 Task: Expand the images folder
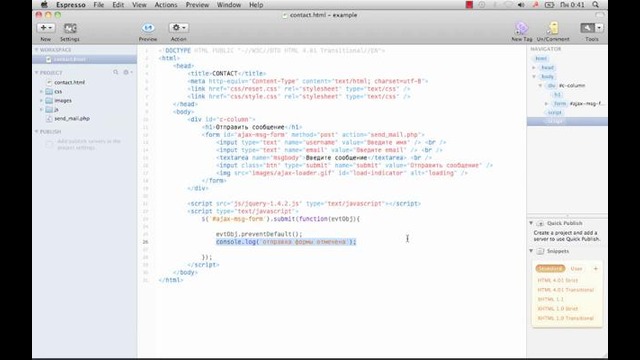pyautogui.click(x=41, y=100)
